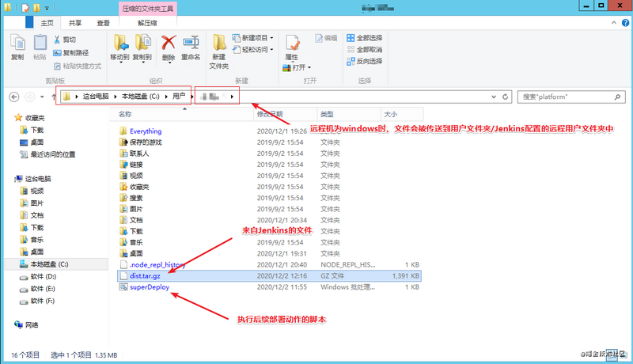The height and width of the screenshot is (364, 633).
Task: Click the Edit (编辑) ribbon button
Action: pyautogui.click(x=326, y=38)
